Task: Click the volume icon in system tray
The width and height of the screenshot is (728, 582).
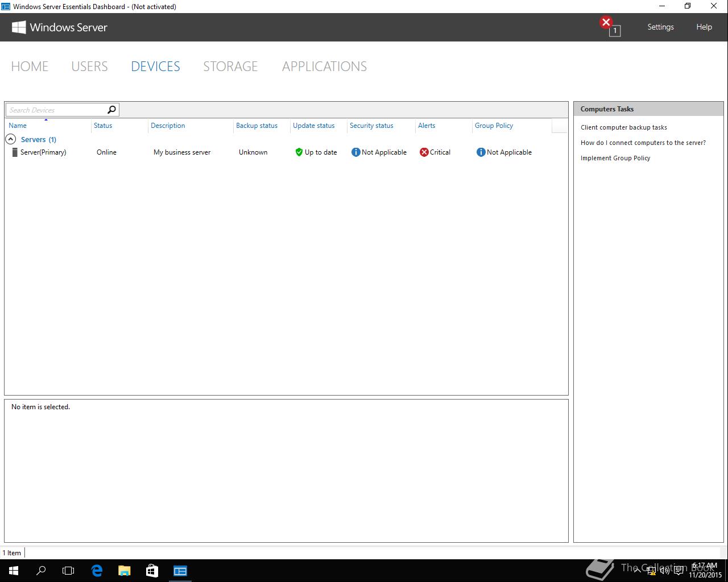Action: click(x=664, y=571)
